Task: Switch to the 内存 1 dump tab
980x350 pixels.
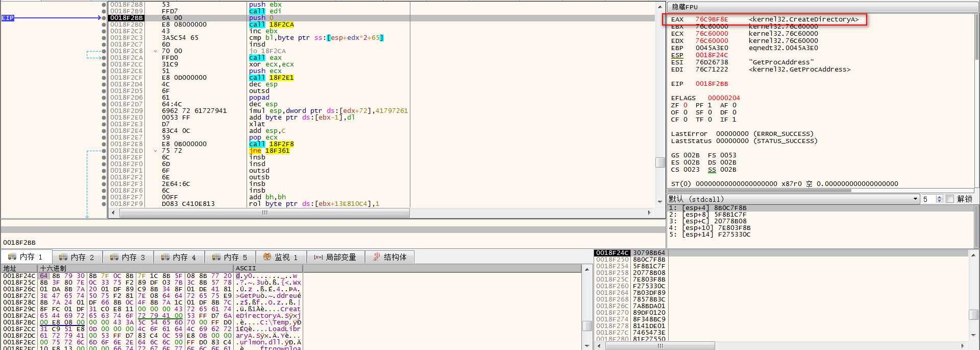Action: pyautogui.click(x=26, y=257)
